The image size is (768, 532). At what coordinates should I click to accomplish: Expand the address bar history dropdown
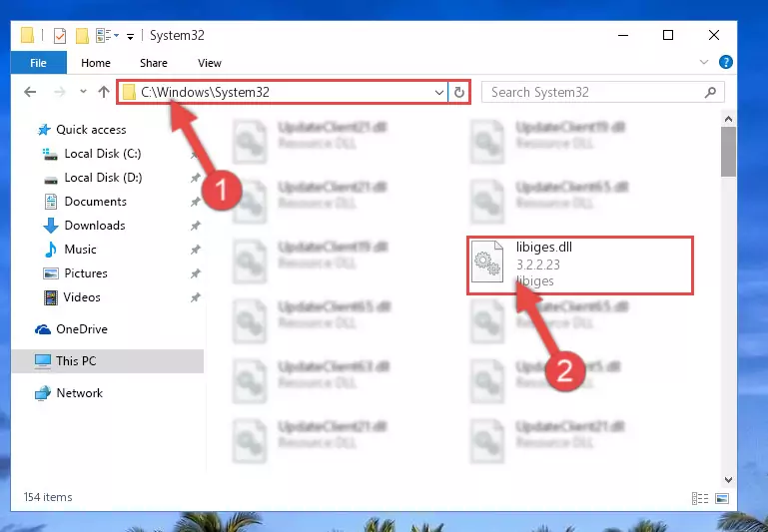[x=438, y=93]
